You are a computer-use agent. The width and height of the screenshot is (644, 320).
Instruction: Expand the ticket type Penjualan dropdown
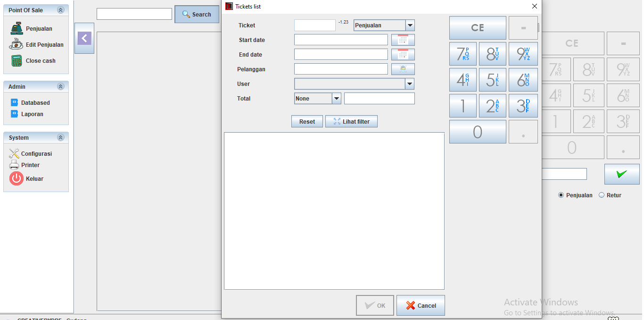[410, 25]
